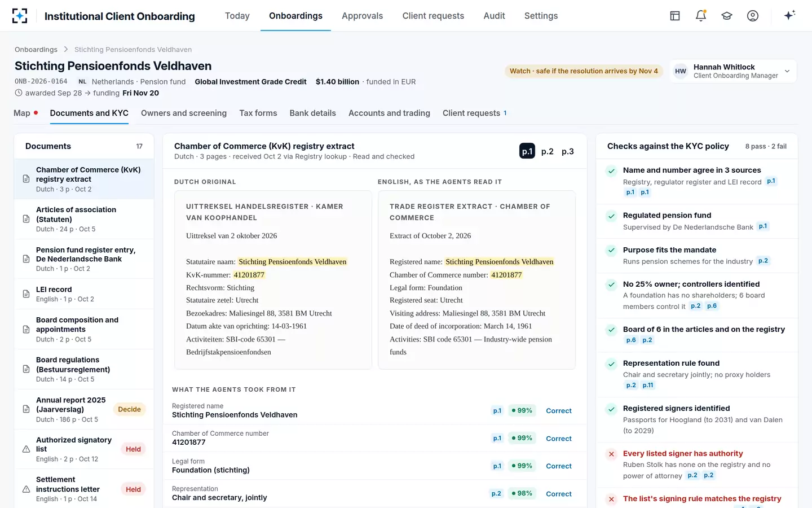
Task: Open the notifications bell
Action: coord(701,16)
